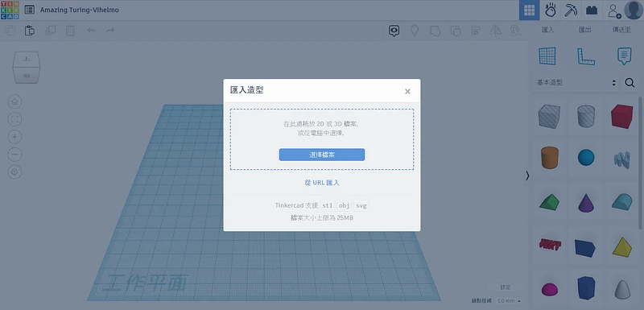Select the Ruler tool icon

586,56
